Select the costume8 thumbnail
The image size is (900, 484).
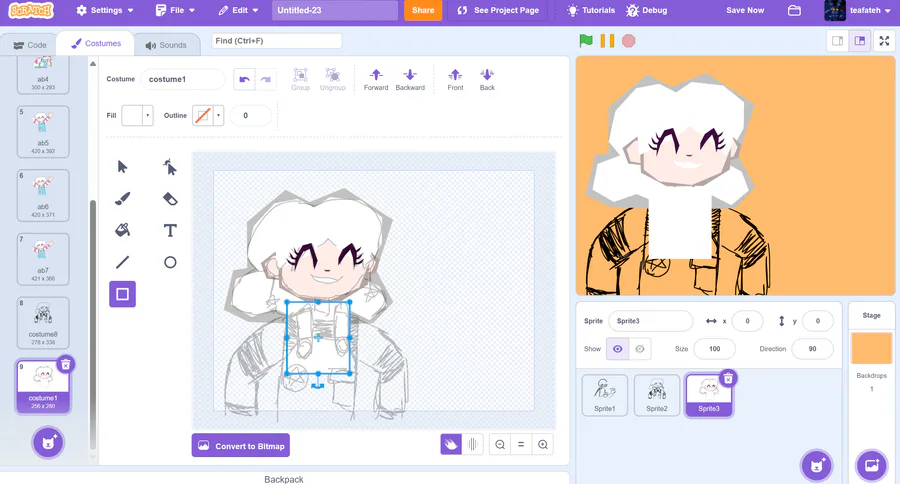[x=43, y=323]
